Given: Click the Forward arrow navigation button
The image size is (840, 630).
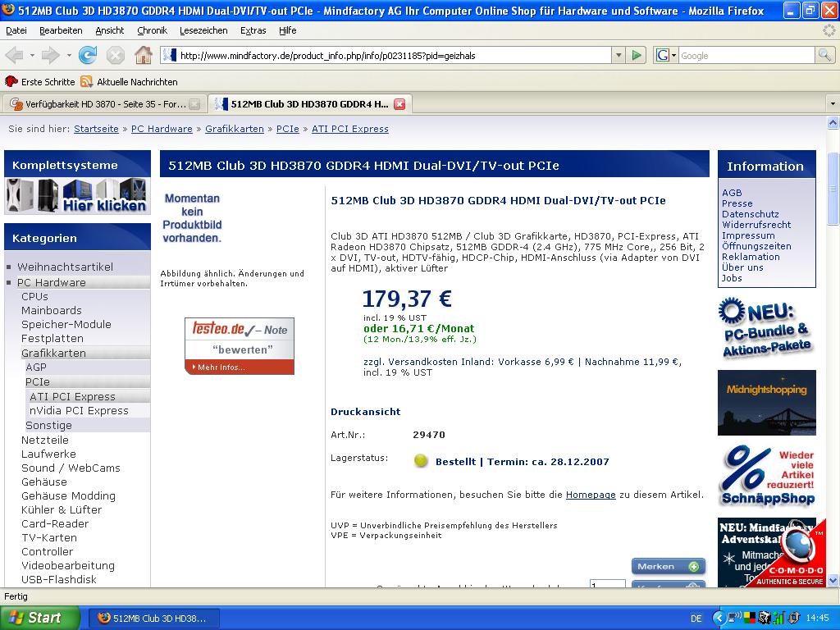Looking at the screenshot, I should pyautogui.click(x=50, y=55).
